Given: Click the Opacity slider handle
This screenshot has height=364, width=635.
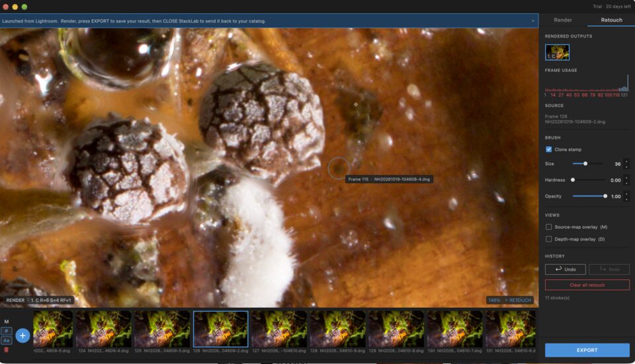Looking at the screenshot, I should click(605, 196).
